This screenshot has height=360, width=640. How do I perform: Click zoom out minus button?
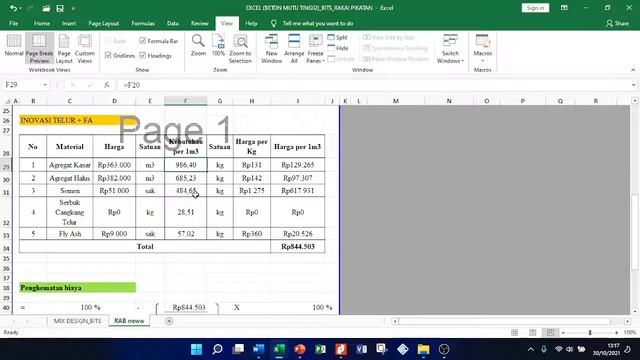pyautogui.click(x=563, y=333)
